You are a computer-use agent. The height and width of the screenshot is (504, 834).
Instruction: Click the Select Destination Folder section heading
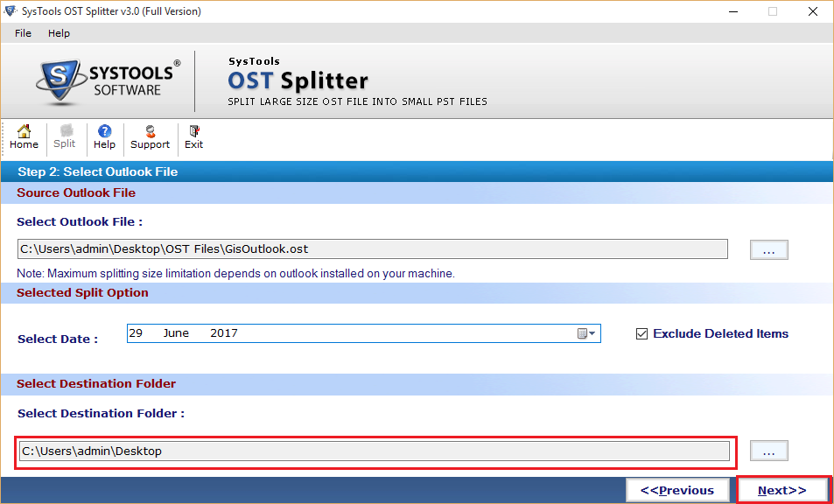(96, 384)
